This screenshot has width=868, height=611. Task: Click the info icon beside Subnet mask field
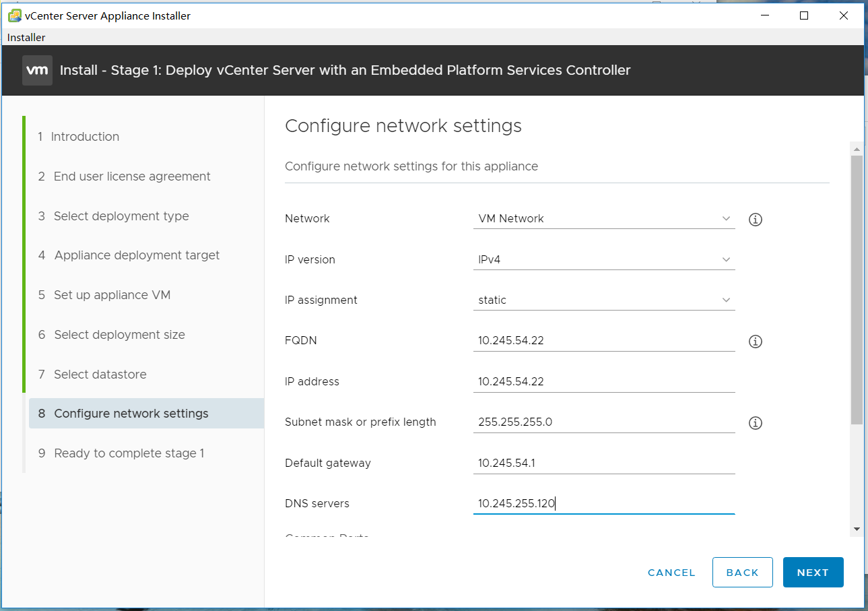coord(755,423)
